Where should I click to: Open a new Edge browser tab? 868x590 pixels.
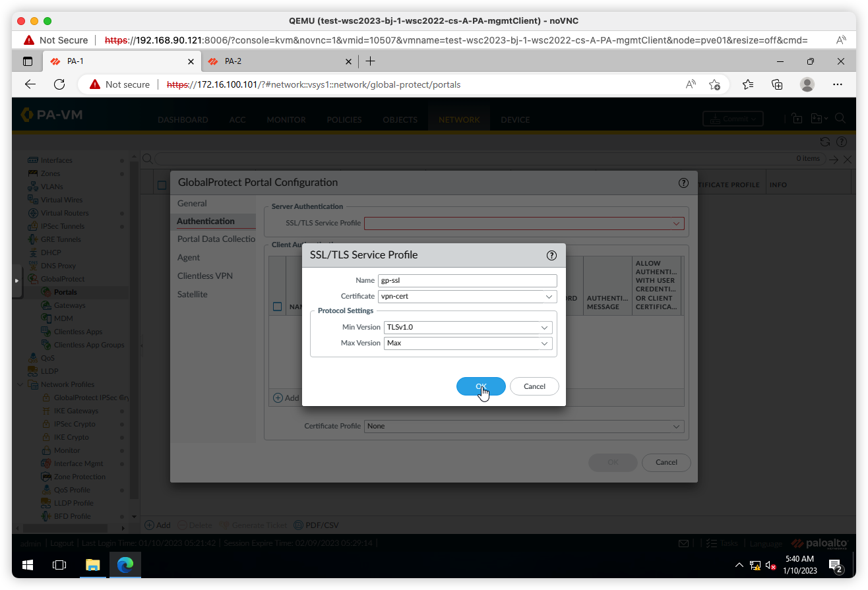[371, 61]
